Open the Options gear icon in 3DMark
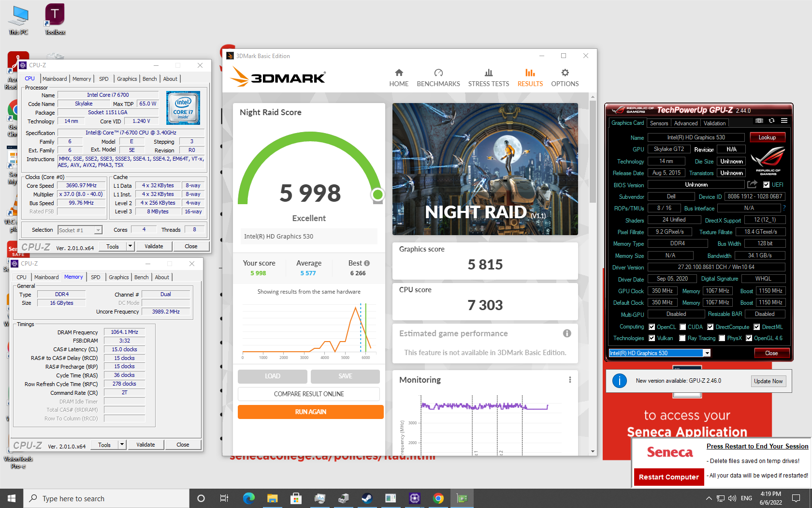812x508 pixels. [x=565, y=73]
